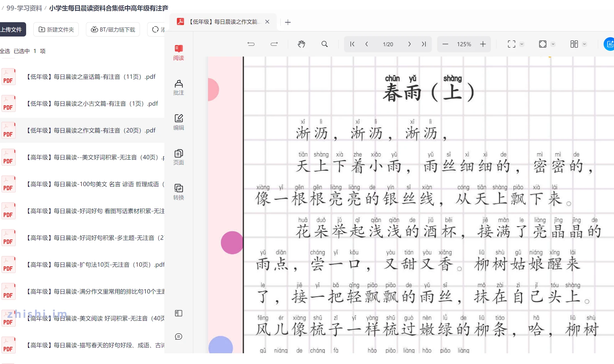Click the fit-page view icon
Screen dimensions: 614x364
point(543,44)
